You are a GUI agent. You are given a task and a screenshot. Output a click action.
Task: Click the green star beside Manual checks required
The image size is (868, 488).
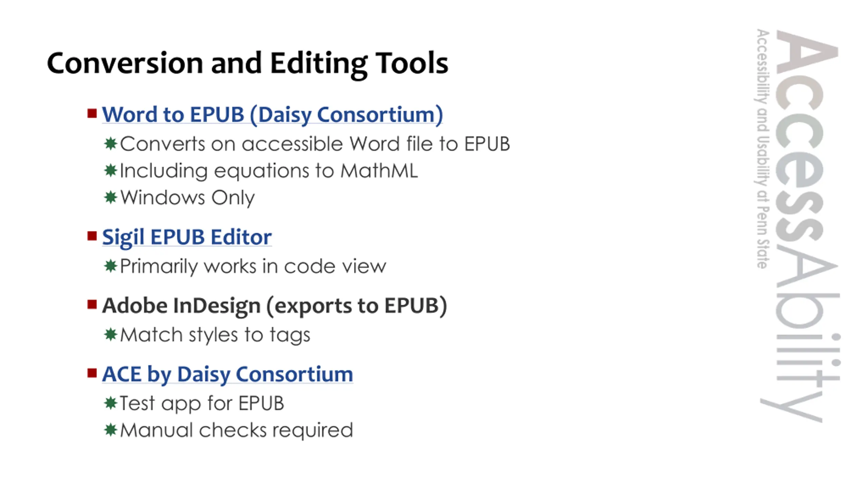coord(111,430)
